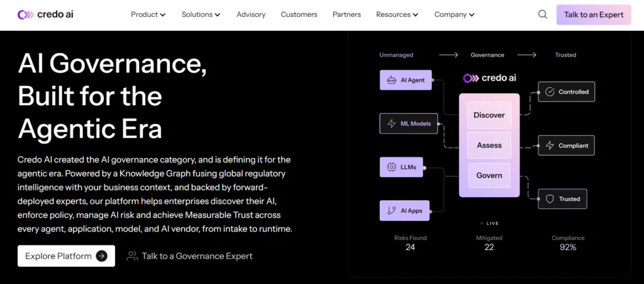
Task: Expand the Solutions dropdown chevron
Action: coord(218,14)
